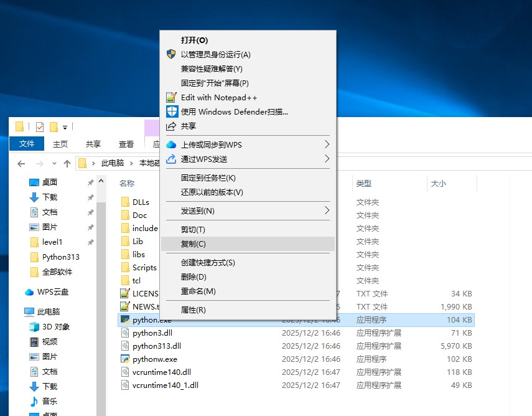Click the 3D 对象 cube icon
The image size is (532, 416).
coord(34,327)
